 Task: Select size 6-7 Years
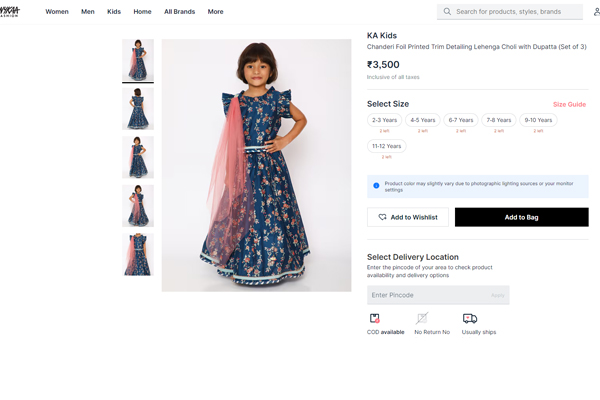(461, 120)
